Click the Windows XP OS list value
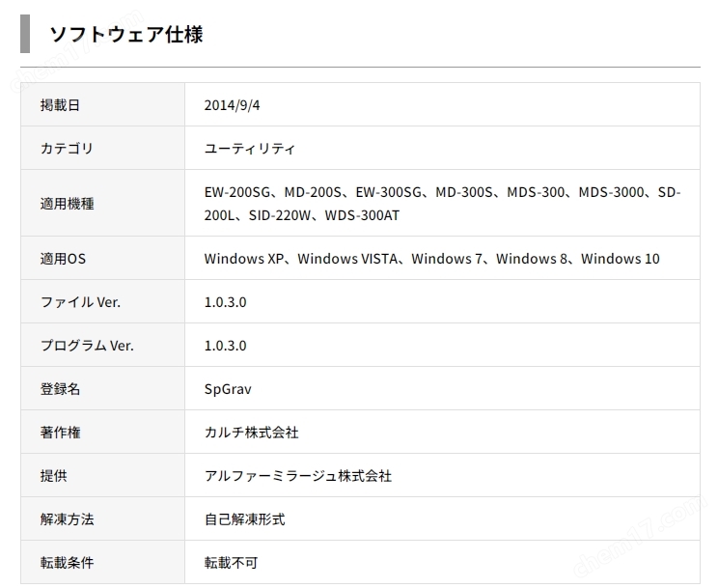The height and width of the screenshot is (588, 718). click(x=431, y=259)
